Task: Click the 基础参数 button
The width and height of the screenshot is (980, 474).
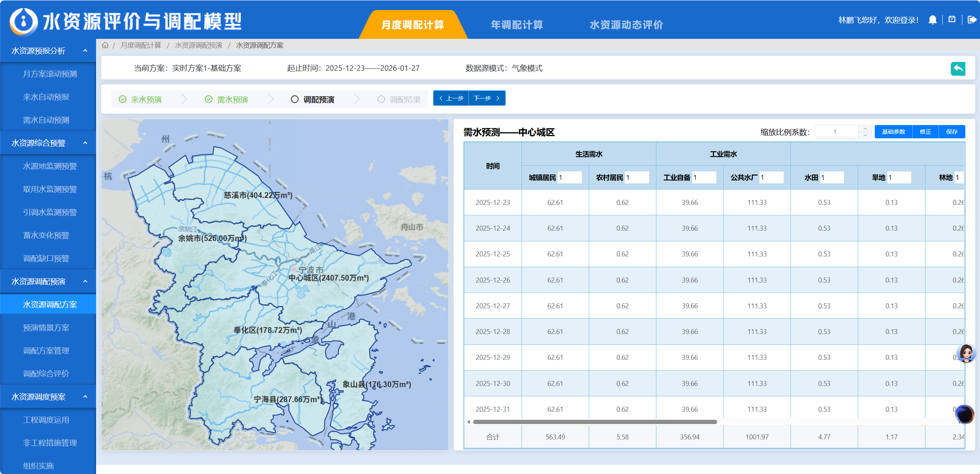Action: coord(893,132)
